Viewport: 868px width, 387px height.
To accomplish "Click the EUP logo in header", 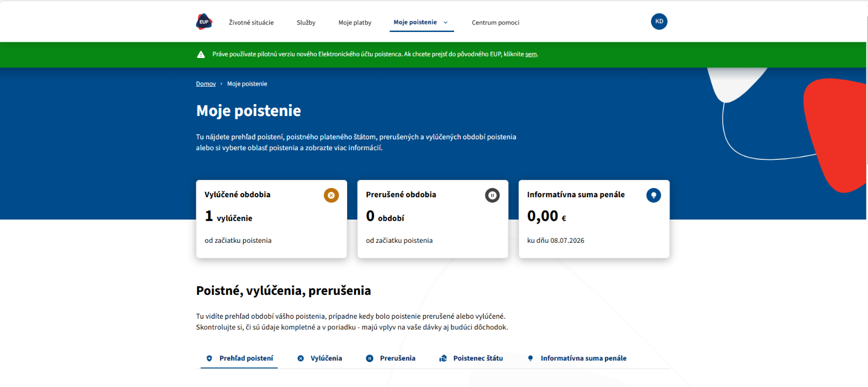I will point(204,22).
